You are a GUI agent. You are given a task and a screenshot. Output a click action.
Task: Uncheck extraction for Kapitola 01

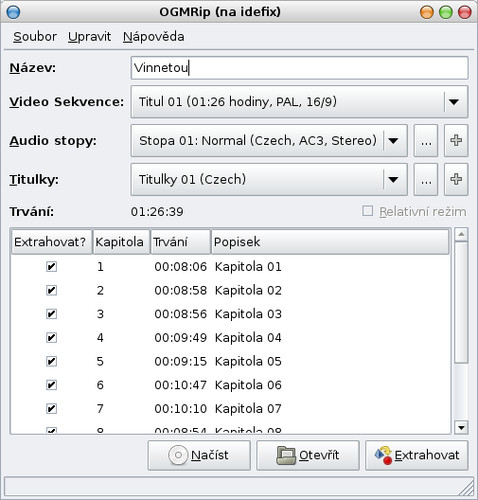coord(51,267)
